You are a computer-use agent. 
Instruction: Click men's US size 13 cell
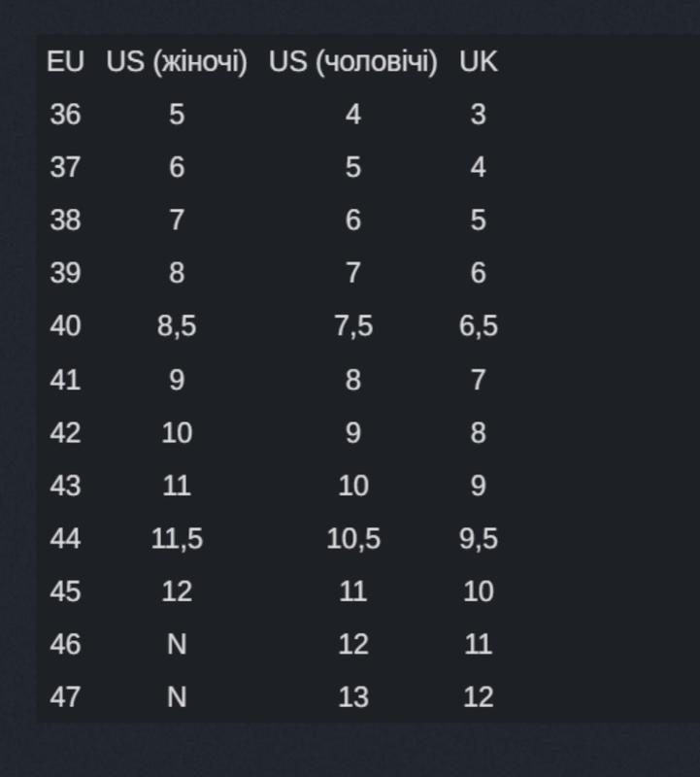click(353, 697)
